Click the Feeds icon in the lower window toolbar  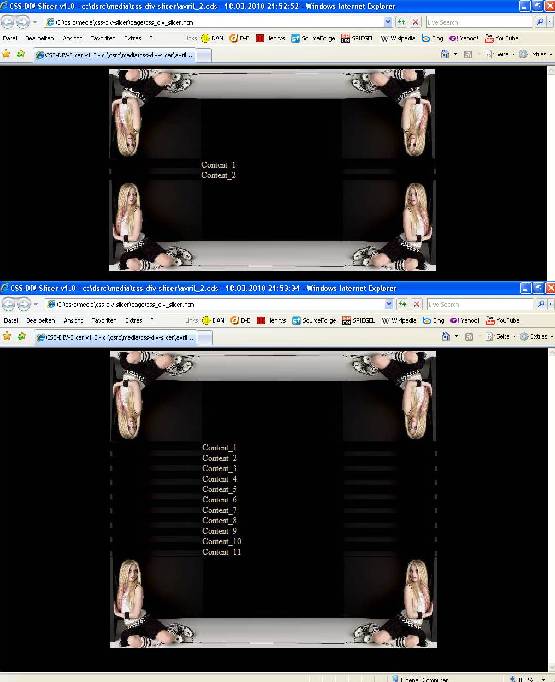tap(469, 337)
